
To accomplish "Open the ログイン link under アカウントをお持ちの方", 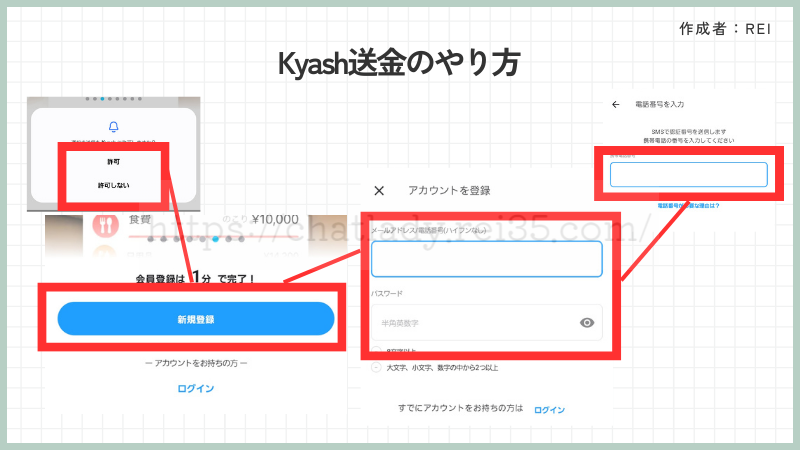I will [196, 389].
